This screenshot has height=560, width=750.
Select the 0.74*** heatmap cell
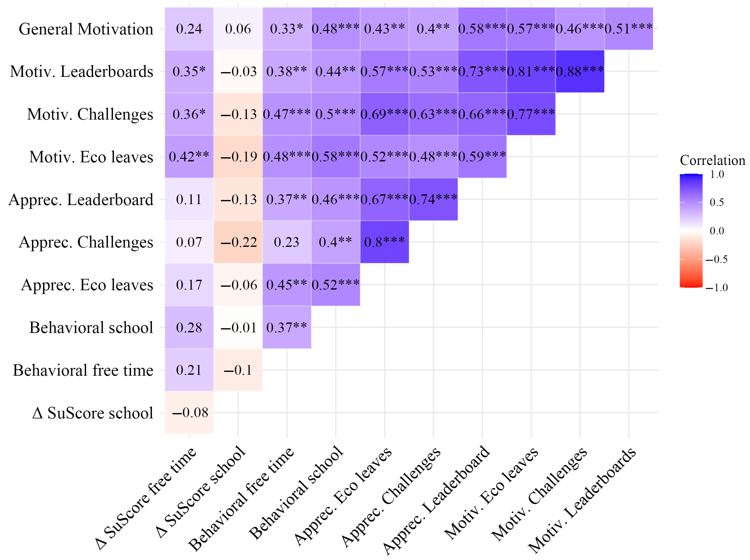[433, 199]
